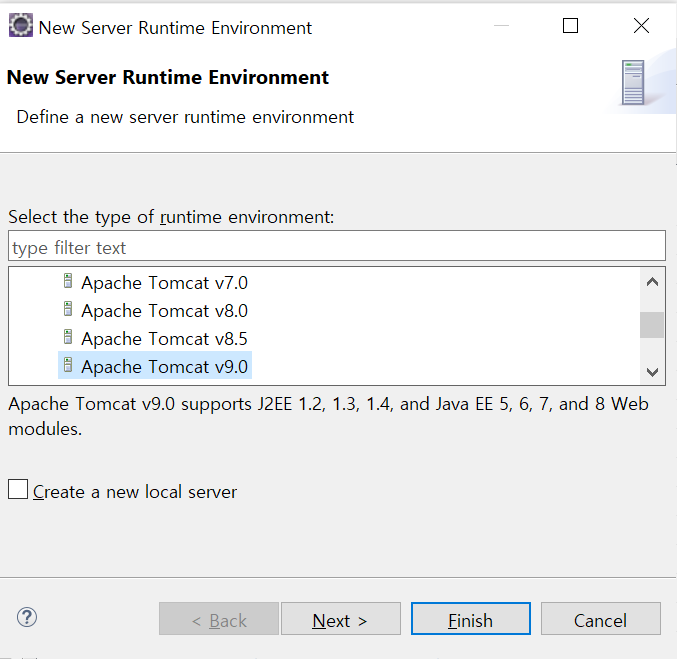The height and width of the screenshot is (659, 677).
Task: Maximize the New Server Runtime Environment window
Action: 570,26
